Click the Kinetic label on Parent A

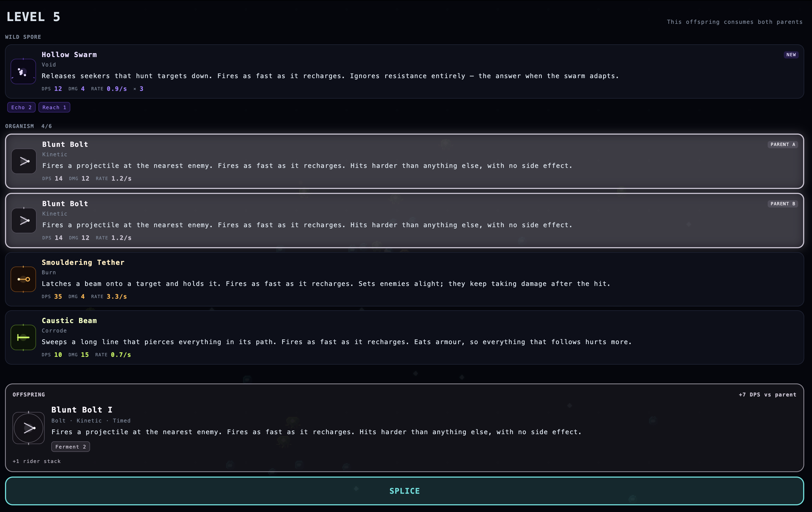[x=55, y=154]
